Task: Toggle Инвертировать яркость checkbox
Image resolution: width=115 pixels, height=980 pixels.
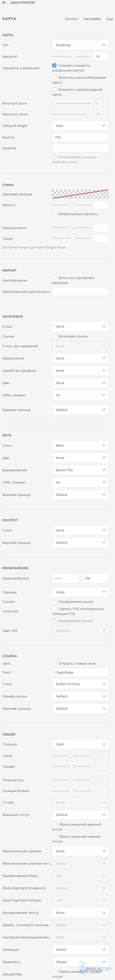Action: click(54, 214)
